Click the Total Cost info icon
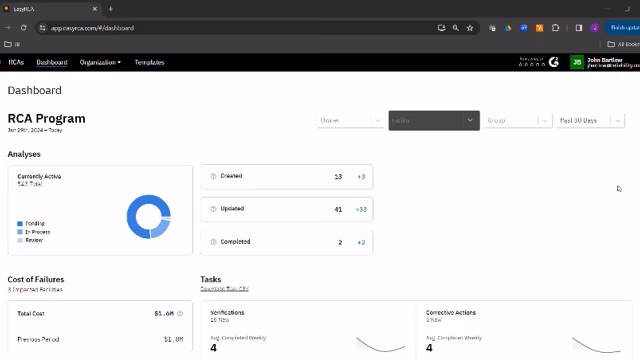640x360 pixels. [x=180, y=313]
